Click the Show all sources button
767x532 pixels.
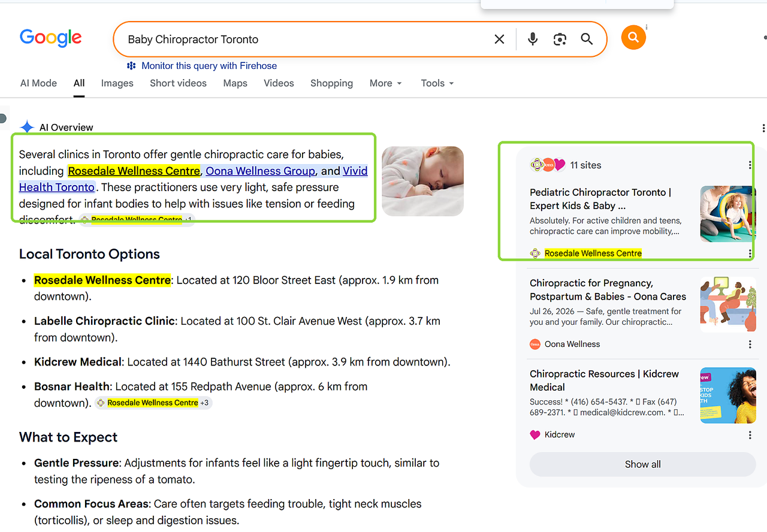pos(642,464)
